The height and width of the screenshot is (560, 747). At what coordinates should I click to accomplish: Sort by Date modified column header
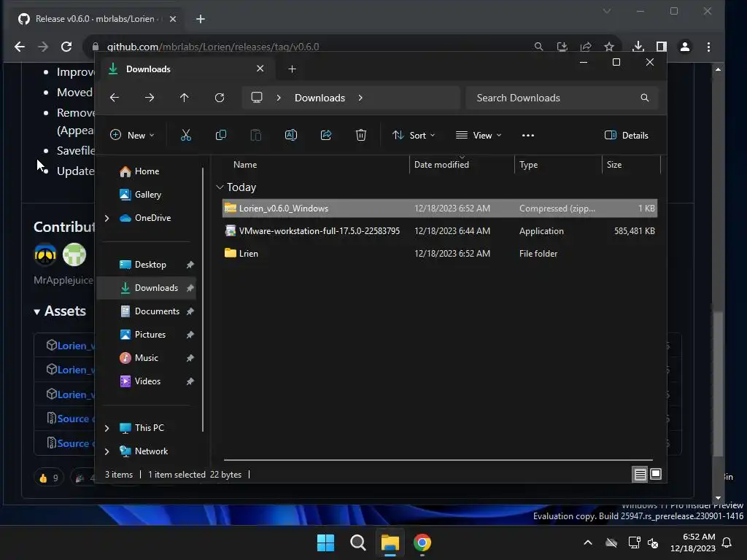[x=441, y=165]
